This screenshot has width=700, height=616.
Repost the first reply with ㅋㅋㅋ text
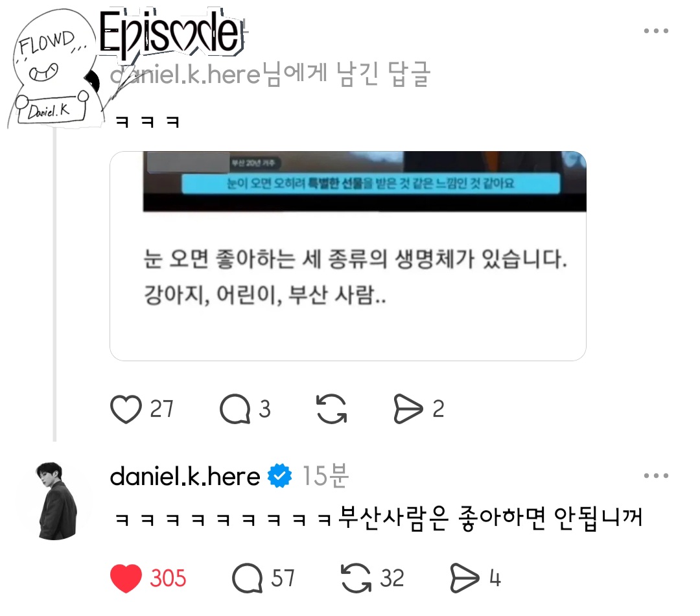tap(331, 409)
